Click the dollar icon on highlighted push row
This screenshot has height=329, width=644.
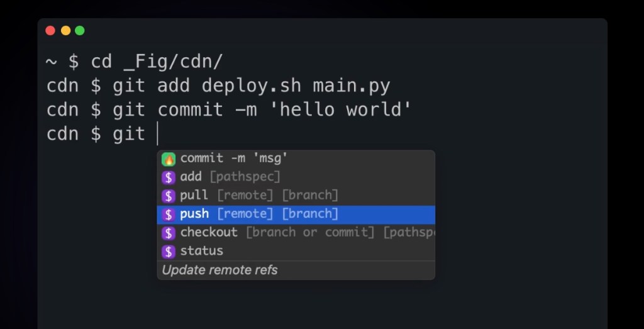(x=168, y=214)
